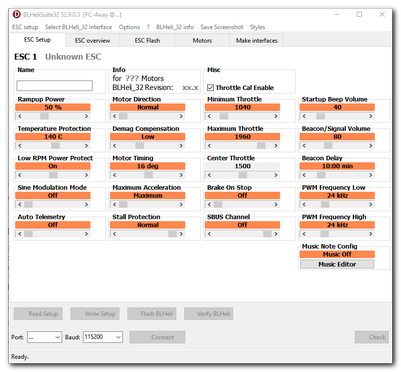Click the Check button
The width and height of the screenshot is (401, 372).
click(x=372, y=337)
